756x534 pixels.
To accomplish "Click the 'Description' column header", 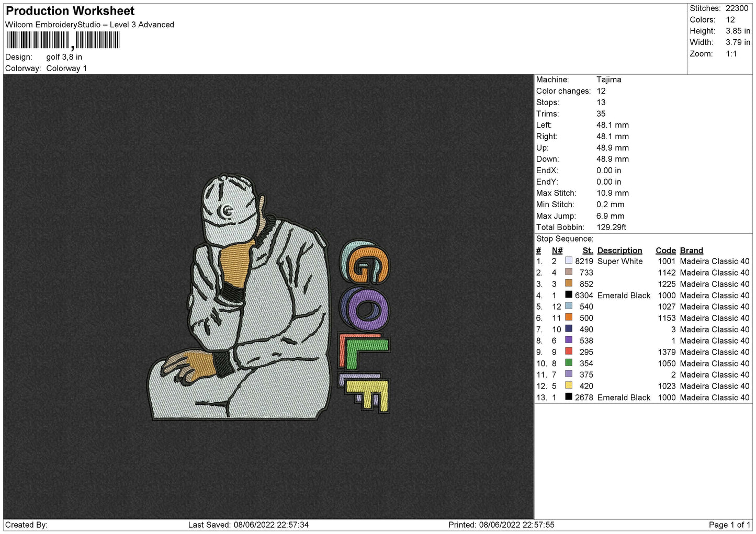I will [x=619, y=251].
